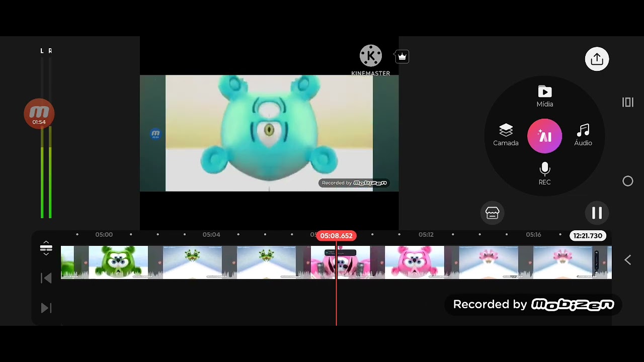Pause the preview playback
This screenshot has height=362, width=644.
pos(597,213)
